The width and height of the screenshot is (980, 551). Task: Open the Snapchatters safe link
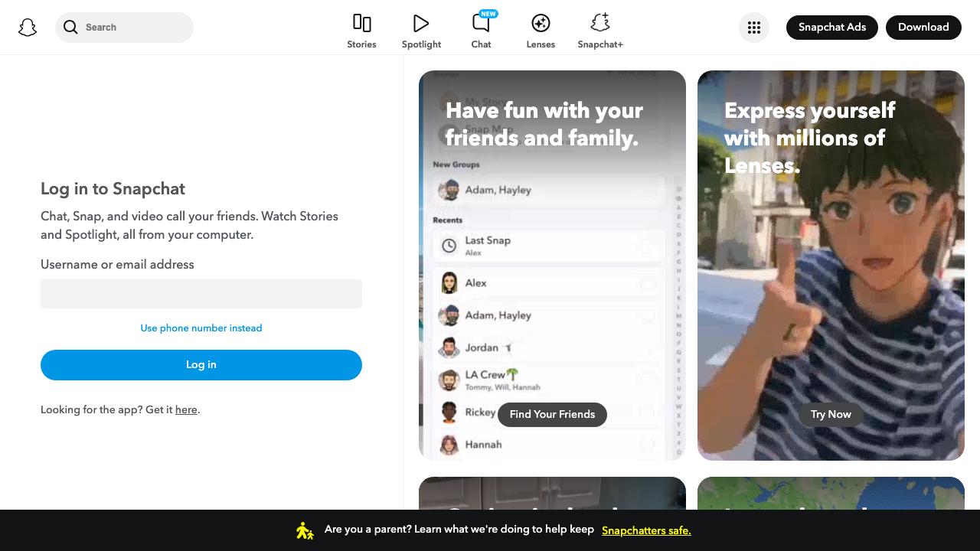pos(646,530)
